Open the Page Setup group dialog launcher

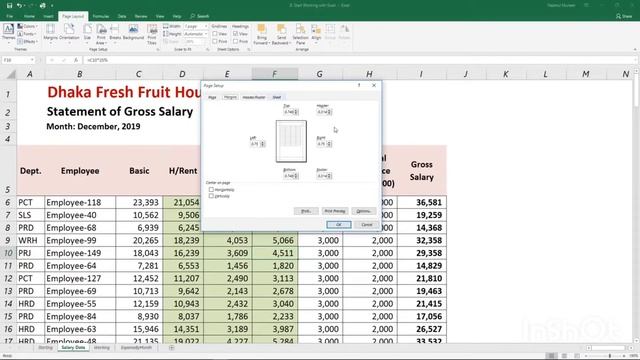click(158, 50)
